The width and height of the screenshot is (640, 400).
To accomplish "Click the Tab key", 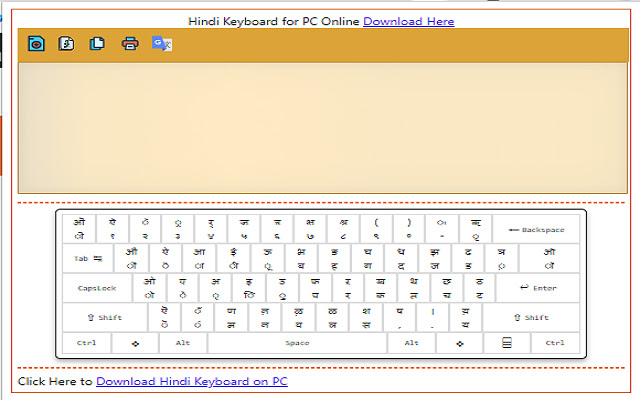I will 88,258.
